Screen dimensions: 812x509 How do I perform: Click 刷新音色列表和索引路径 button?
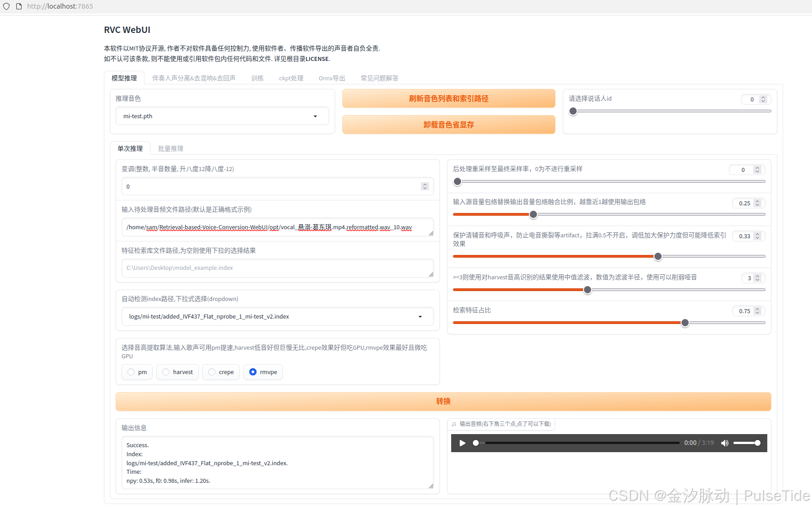tap(448, 98)
